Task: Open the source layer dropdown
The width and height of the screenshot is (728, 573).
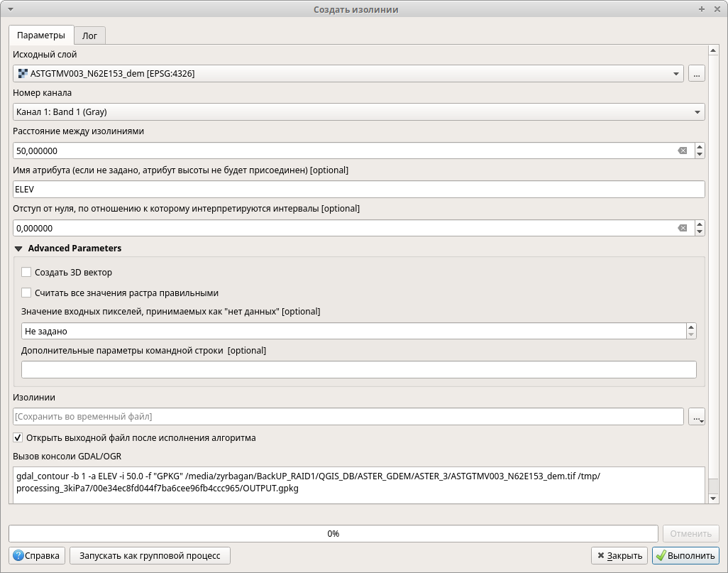Action: [x=348, y=73]
